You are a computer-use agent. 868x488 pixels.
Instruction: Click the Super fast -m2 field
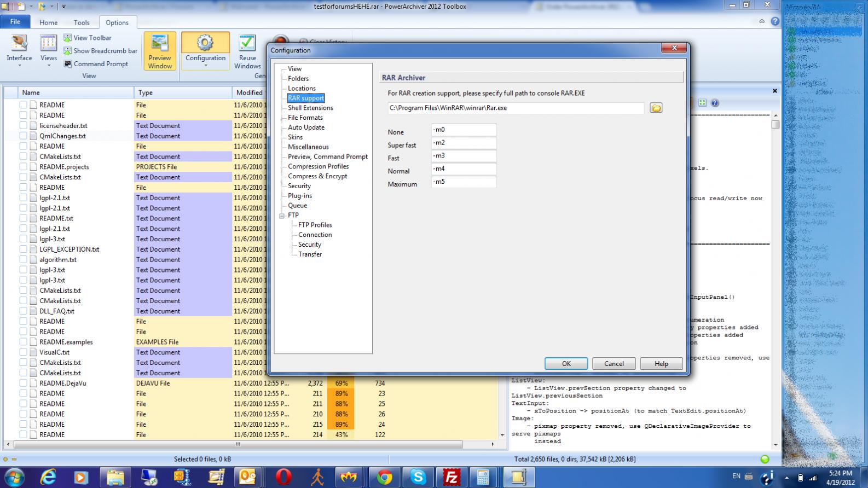[464, 143]
